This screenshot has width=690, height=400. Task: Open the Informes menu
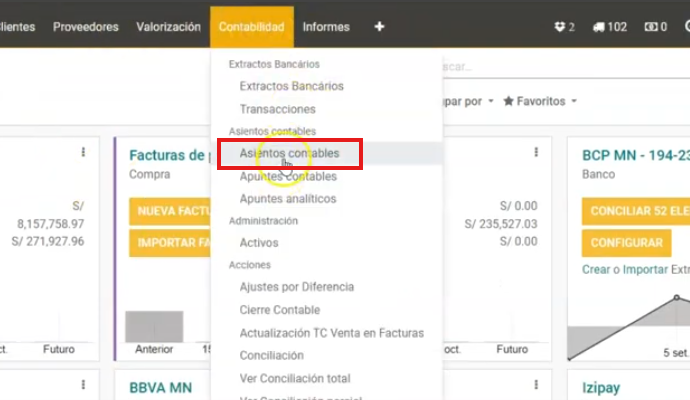pos(326,27)
